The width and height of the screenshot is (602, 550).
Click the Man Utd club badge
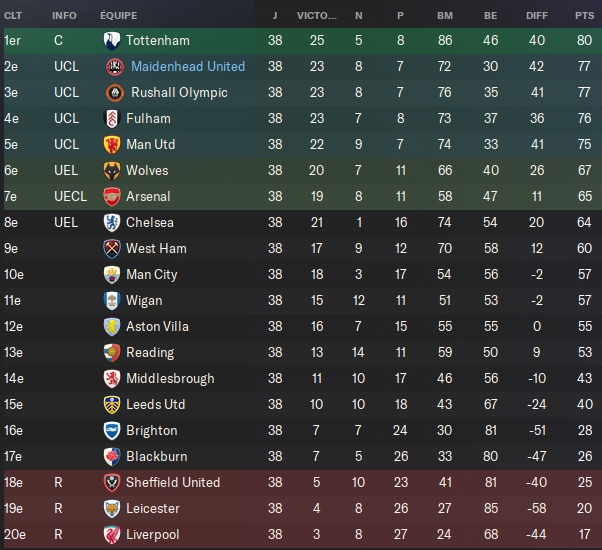pyautogui.click(x=113, y=144)
